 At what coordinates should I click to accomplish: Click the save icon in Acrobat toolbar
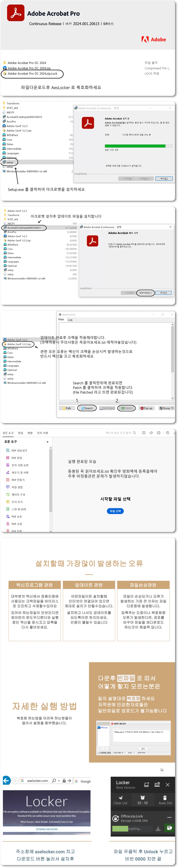144,433
